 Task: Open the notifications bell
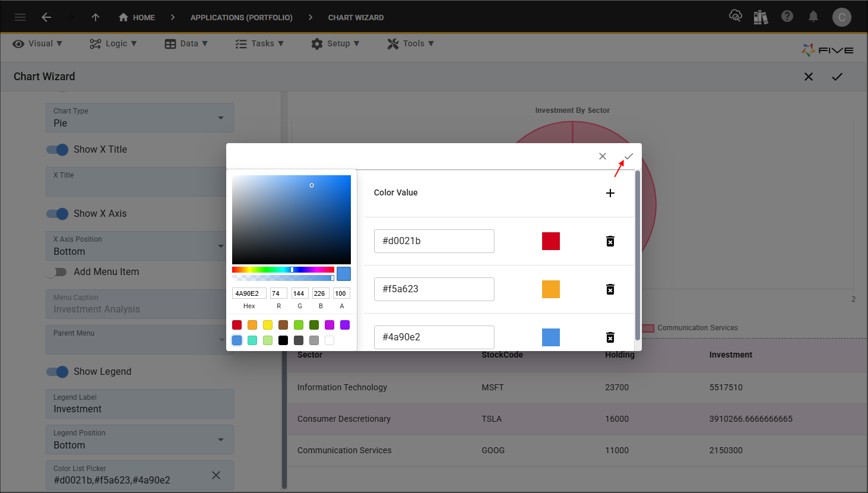813,17
